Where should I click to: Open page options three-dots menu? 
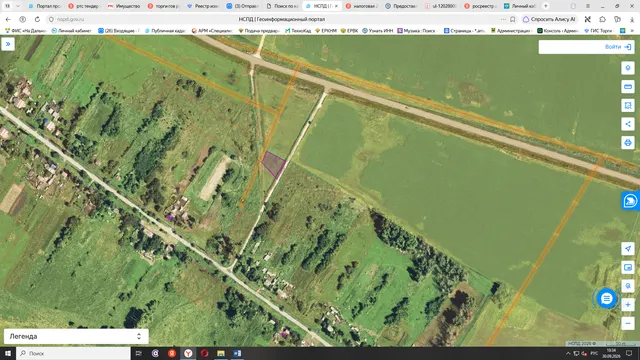503,19
